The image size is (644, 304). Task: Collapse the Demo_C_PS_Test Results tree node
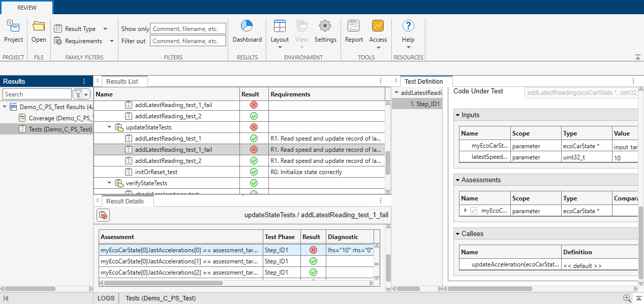(5, 107)
